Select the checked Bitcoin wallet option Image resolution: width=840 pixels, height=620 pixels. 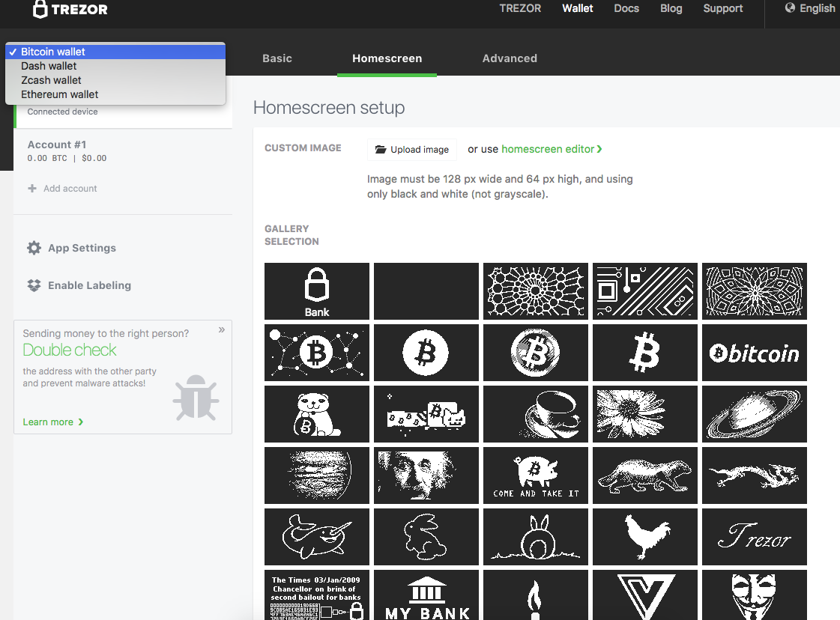click(x=52, y=52)
